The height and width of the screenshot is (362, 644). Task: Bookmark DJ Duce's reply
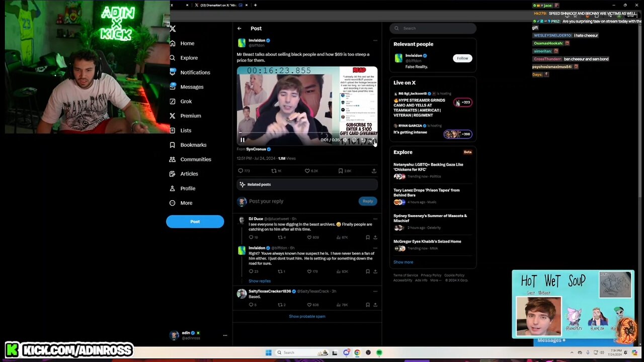[367, 237]
